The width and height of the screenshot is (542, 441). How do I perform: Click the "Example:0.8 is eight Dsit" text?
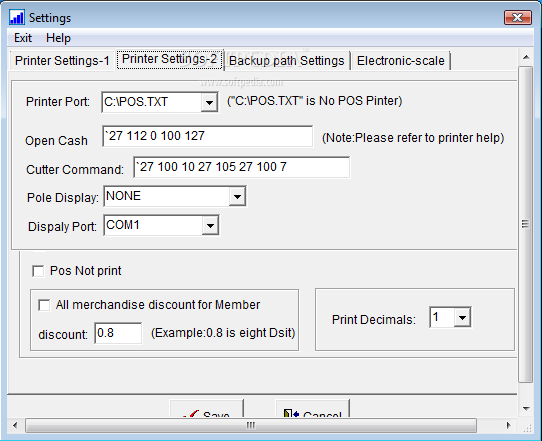click(223, 333)
